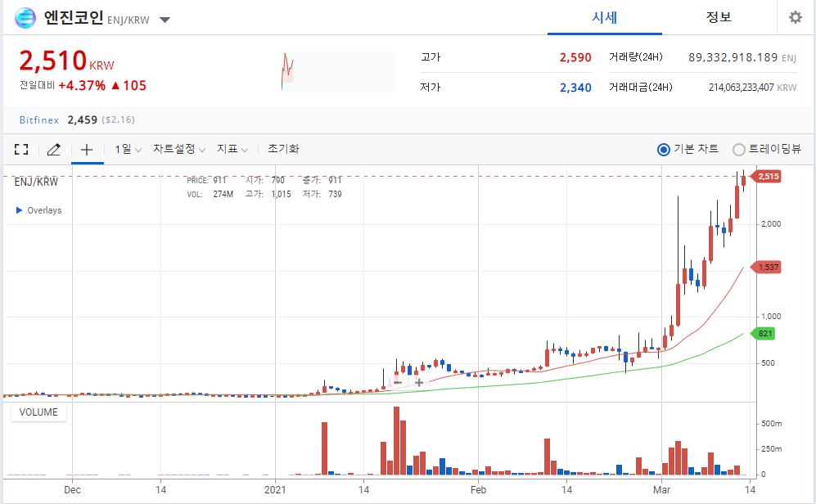Screen dimensions: 816x504
Task: Expand the Overlays triangle
Action: 20,210
